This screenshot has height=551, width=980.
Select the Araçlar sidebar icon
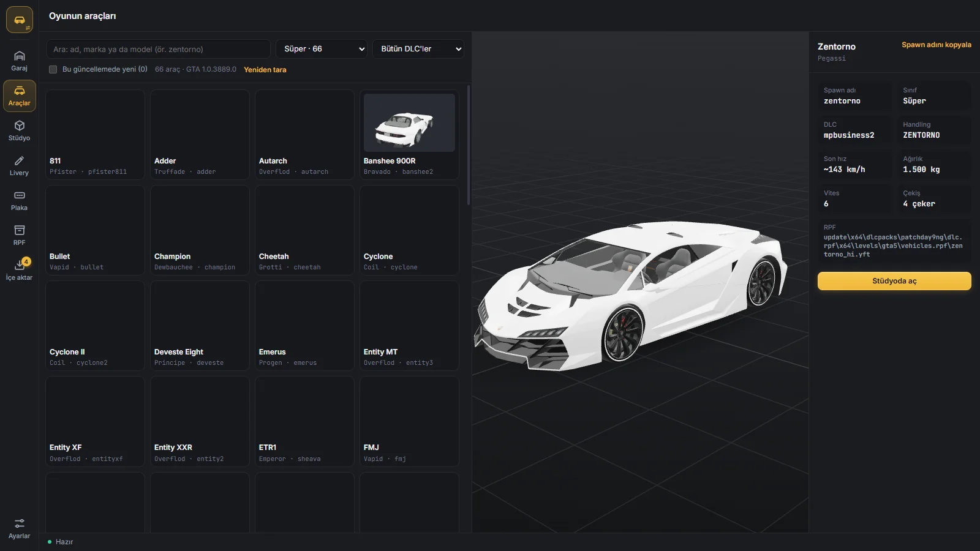[19, 96]
